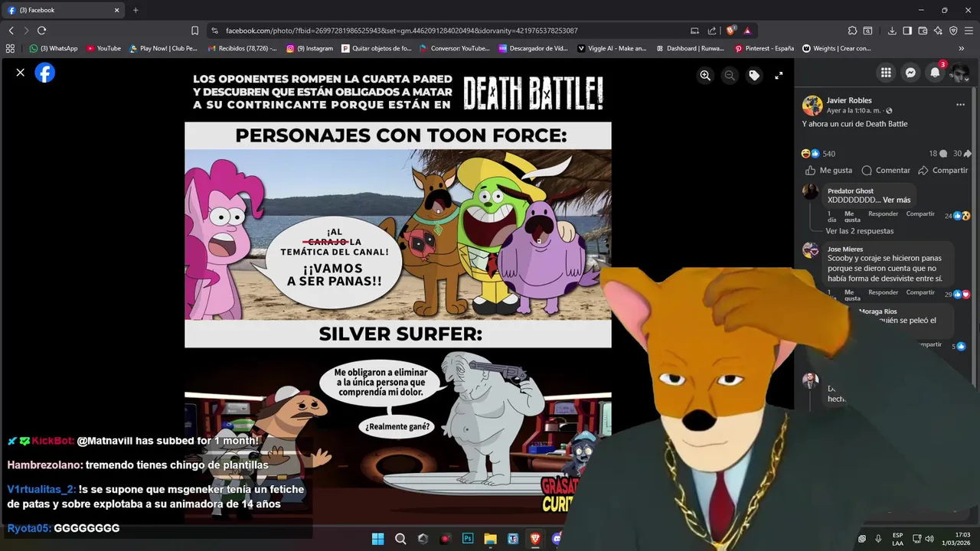Open the bookmarks apps grid icon
Screen dimensions: 980x551
coord(10,48)
